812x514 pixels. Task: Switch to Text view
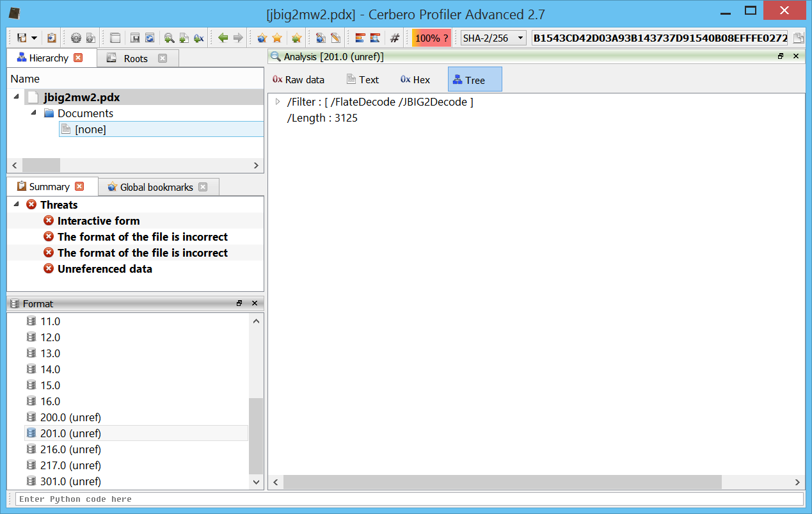(x=362, y=80)
